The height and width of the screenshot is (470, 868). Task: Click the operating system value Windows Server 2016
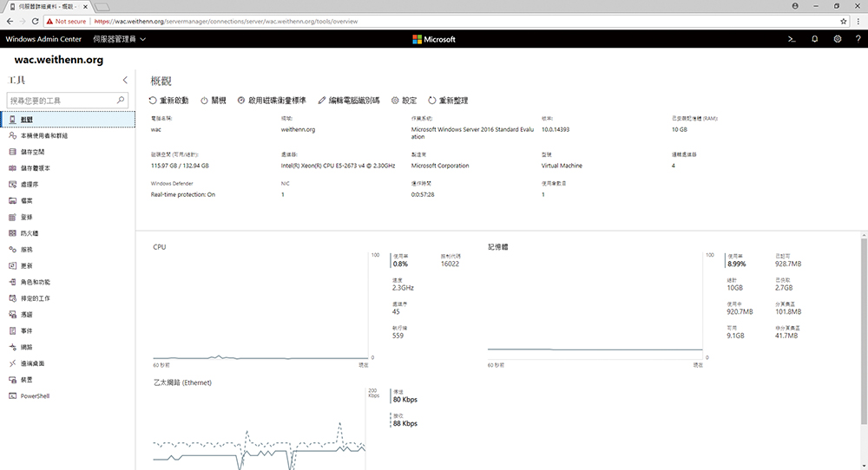click(x=472, y=133)
